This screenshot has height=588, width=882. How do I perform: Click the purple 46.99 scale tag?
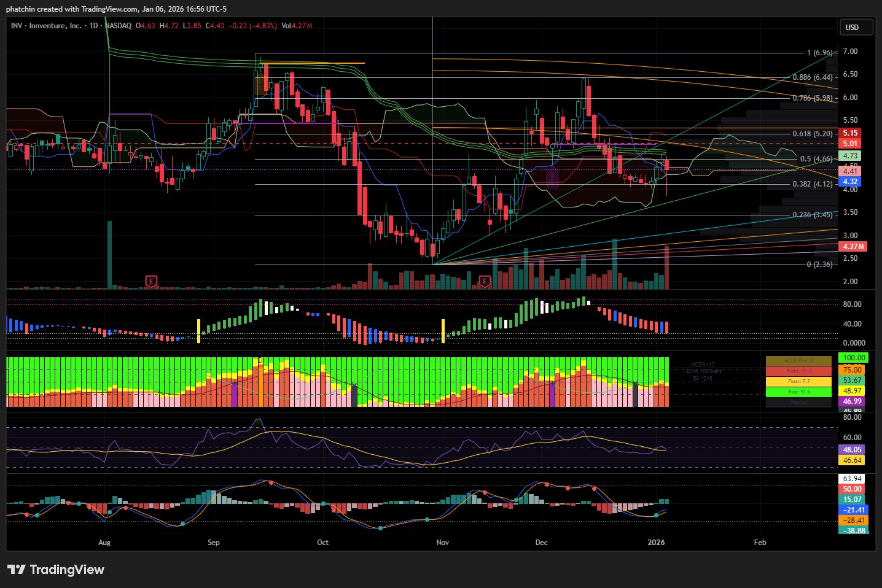852,401
